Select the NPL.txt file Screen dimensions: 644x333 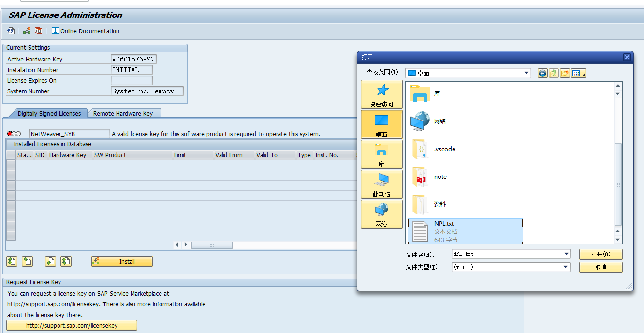tap(465, 231)
